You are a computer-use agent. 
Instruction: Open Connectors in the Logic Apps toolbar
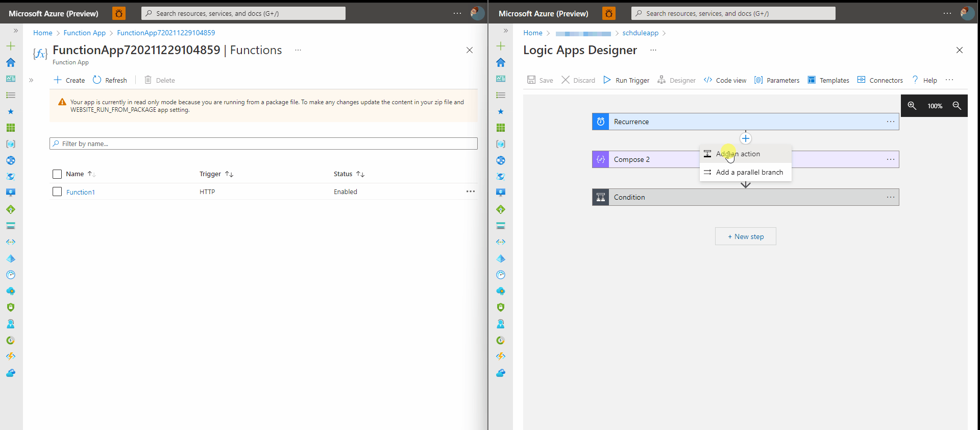coord(880,80)
